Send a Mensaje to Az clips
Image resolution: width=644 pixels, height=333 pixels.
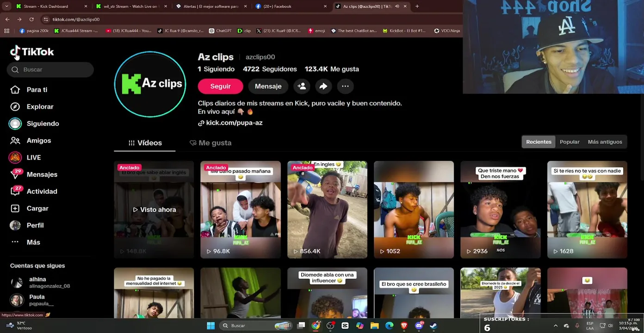[x=268, y=86]
